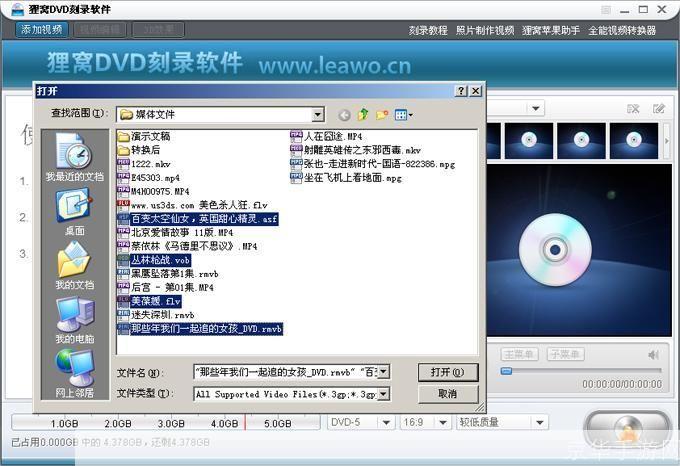Screen dimensions: 680x466
Task: Click the 文件名 input field
Action: pos(286,372)
